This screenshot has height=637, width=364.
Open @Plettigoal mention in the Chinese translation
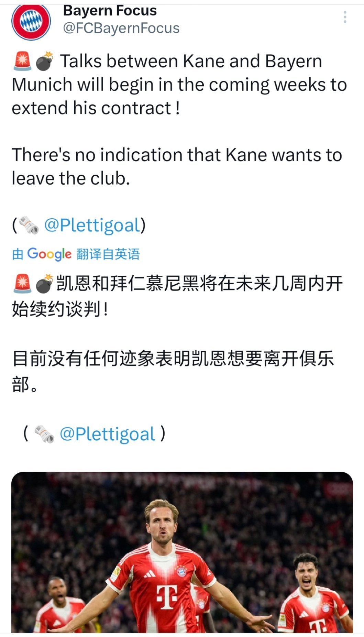[107, 434]
